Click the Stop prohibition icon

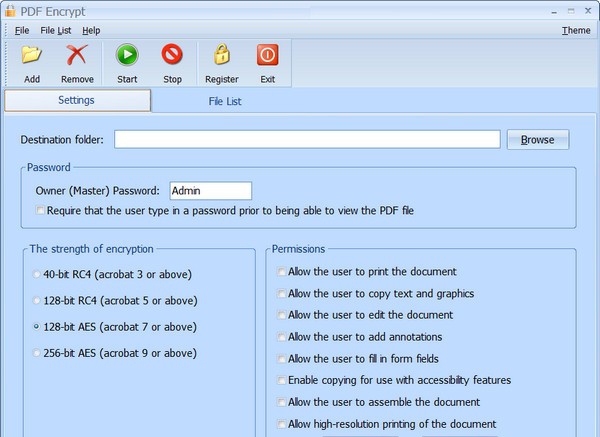coord(172,54)
